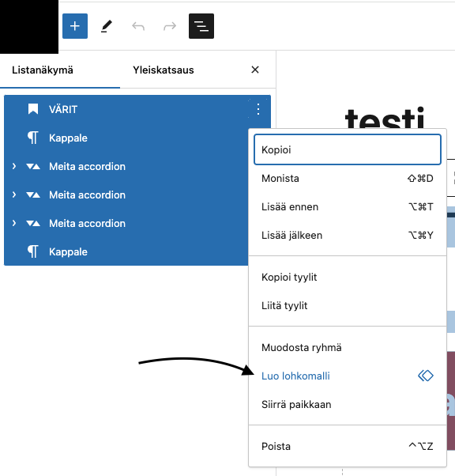The height and width of the screenshot is (476, 455).
Task: Close the list view panel
Action: tap(255, 70)
